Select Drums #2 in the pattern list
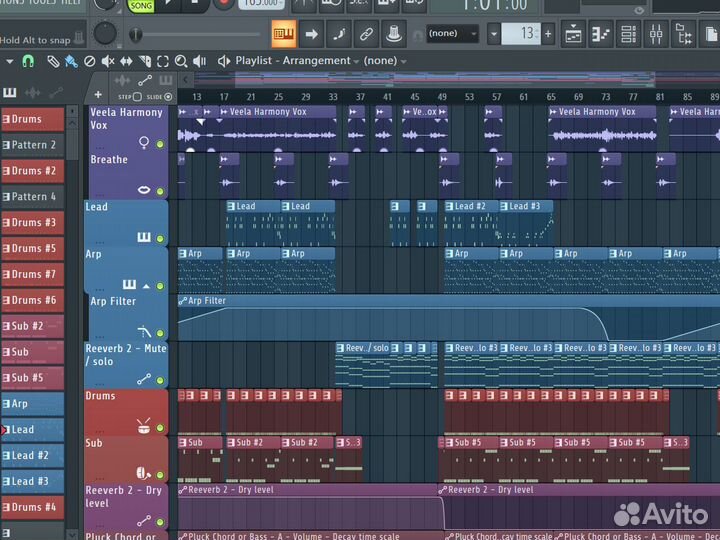Image resolution: width=720 pixels, height=540 pixels. 33,171
